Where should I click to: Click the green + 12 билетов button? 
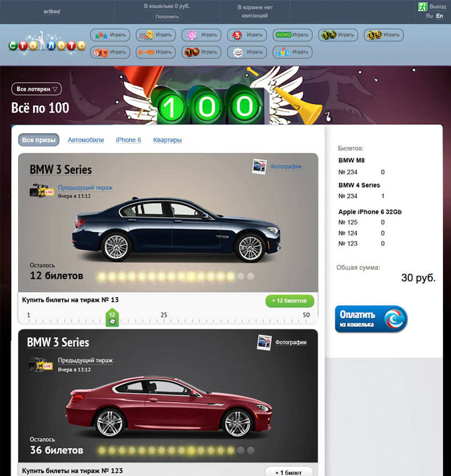289,301
